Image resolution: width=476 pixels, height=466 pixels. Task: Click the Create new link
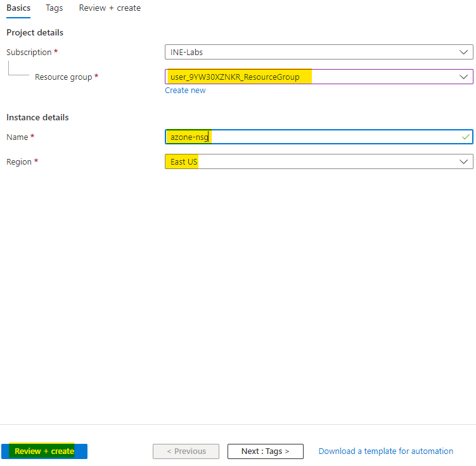(185, 91)
